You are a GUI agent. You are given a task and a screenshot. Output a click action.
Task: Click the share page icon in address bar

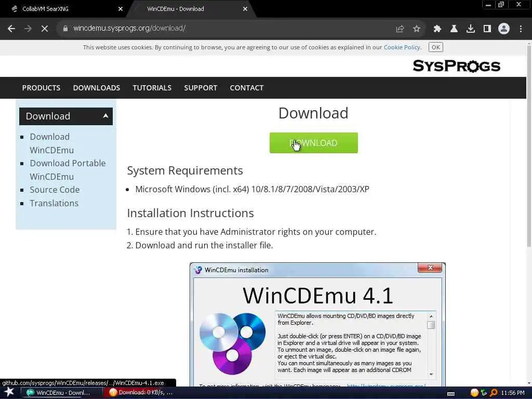pyautogui.click(x=400, y=29)
